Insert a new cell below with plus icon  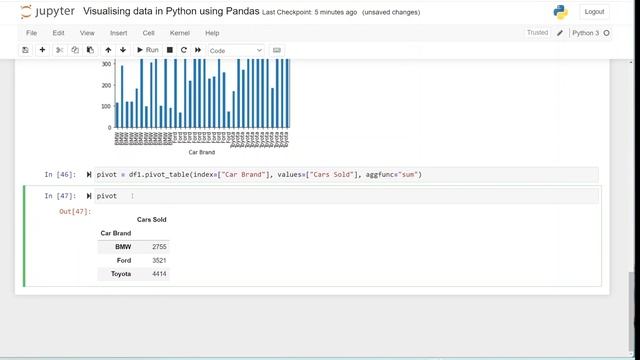[x=42, y=50]
